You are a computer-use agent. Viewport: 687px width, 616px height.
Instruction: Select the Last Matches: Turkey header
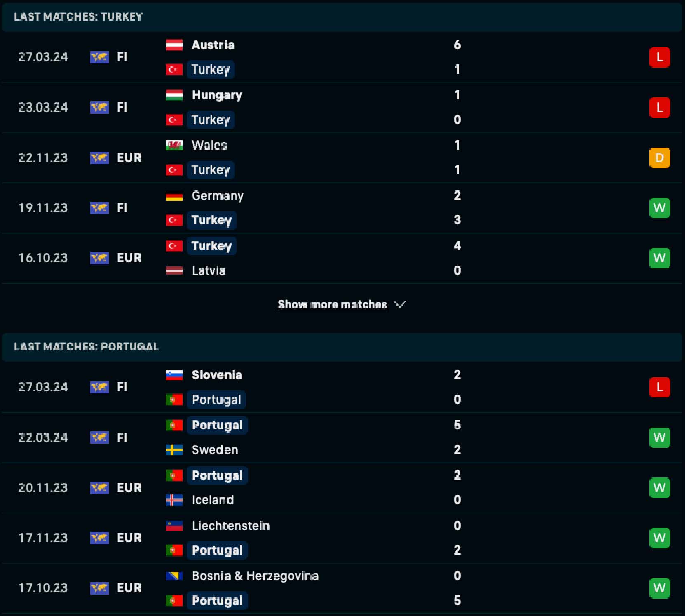[x=78, y=17]
